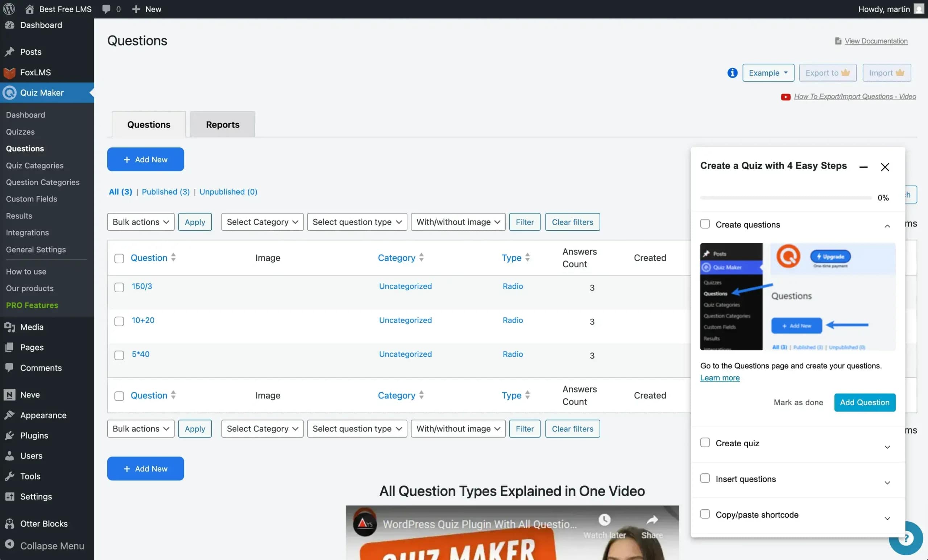
Task: Expand the Insert questions step chevron
Action: point(887,482)
